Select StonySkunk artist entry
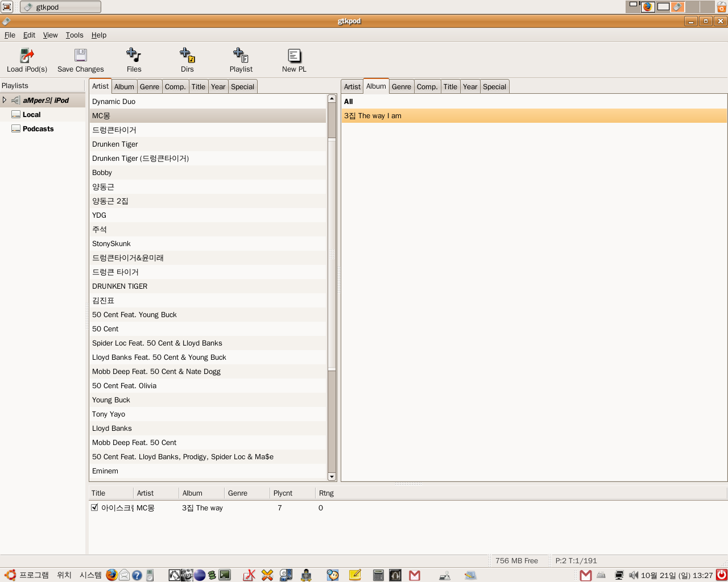Screen dimensions: 728x582 pyautogui.click(x=208, y=243)
